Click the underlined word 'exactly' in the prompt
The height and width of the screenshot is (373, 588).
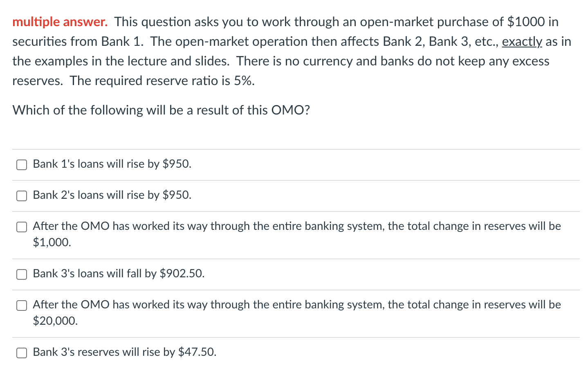pyautogui.click(x=522, y=41)
